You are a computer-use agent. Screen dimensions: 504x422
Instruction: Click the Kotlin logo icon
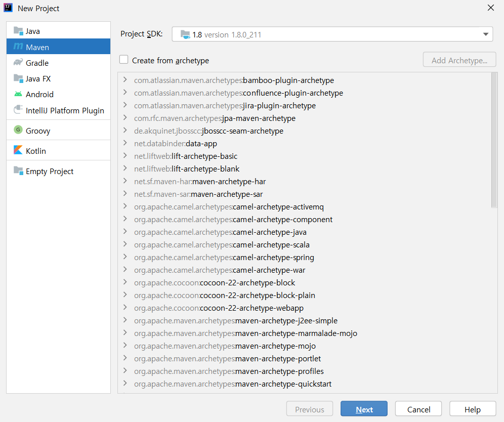(x=18, y=150)
